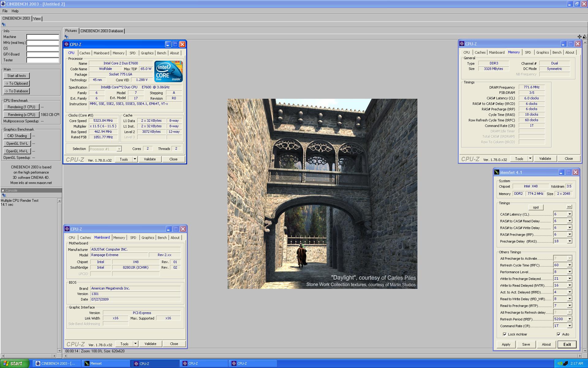Click the Pictures view vertical scrollbar up arrow

(585, 42)
